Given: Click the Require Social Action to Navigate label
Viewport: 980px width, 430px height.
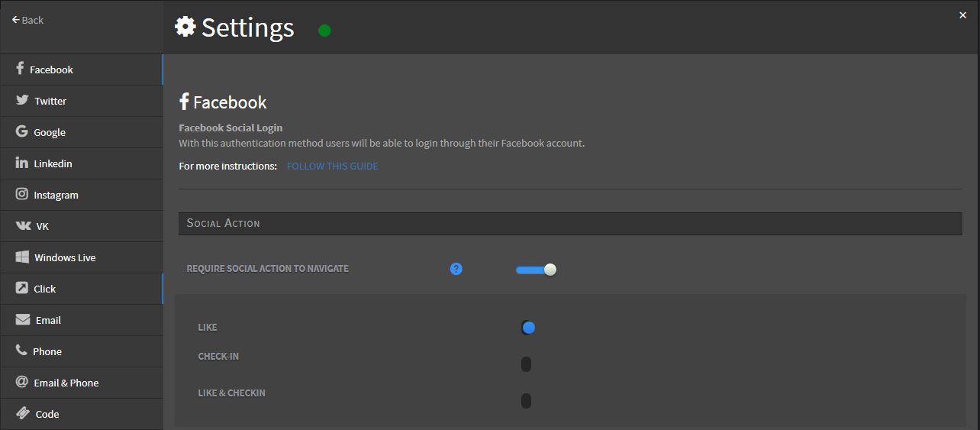Looking at the screenshot, I should point(267,269).
